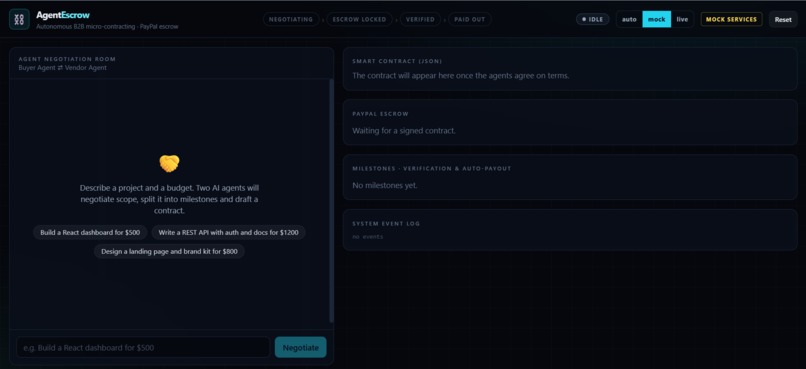Click the IDLE status indicator

(593, 20)
